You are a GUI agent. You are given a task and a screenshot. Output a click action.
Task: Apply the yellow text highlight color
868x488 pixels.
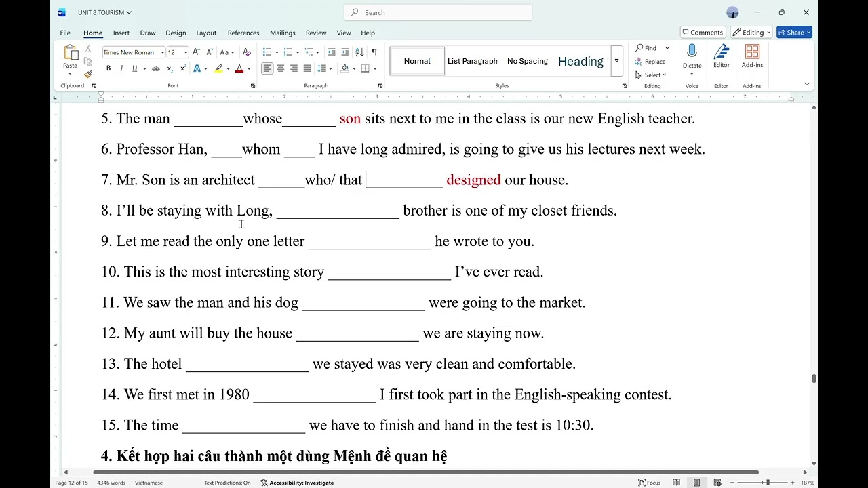point(218,68)
